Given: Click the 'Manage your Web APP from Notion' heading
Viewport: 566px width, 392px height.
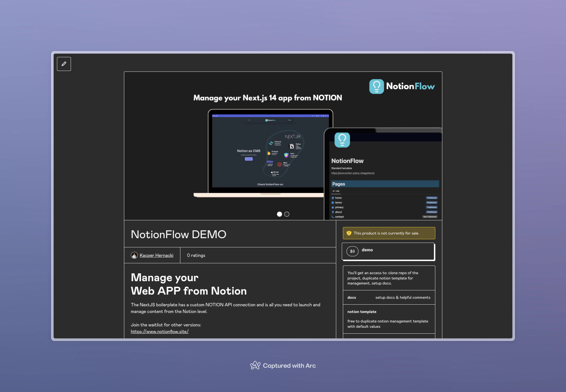Looking at the screenshot, I should (x=189, y=284).
